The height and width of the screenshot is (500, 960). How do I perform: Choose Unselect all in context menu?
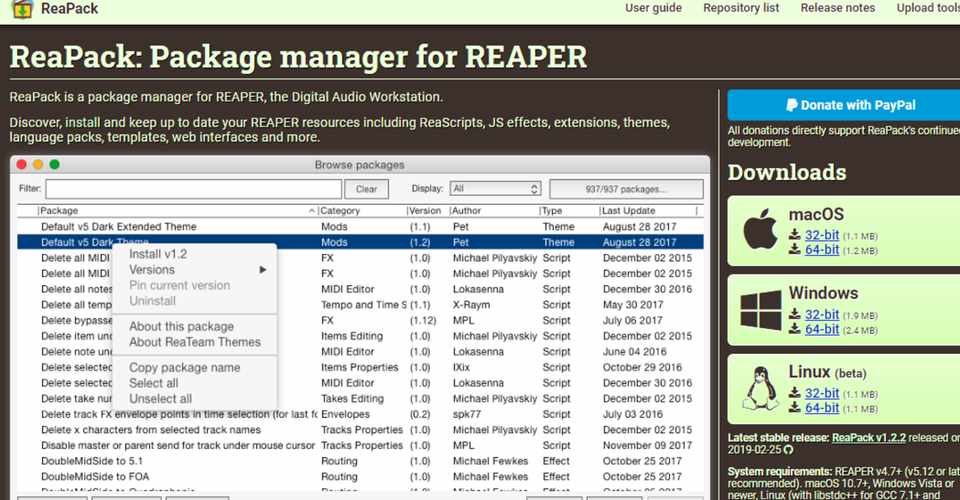(160, 398)
